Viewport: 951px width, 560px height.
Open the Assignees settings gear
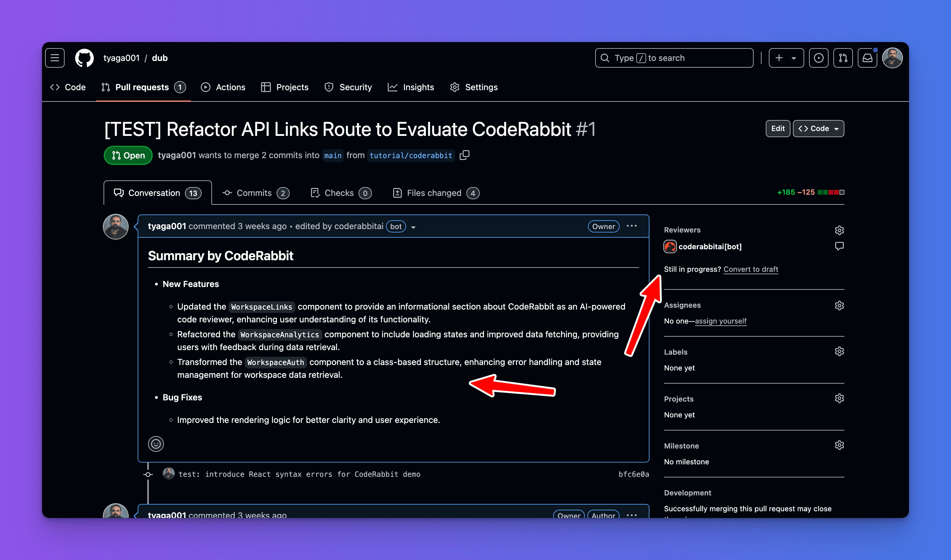[x=840, y=306]
